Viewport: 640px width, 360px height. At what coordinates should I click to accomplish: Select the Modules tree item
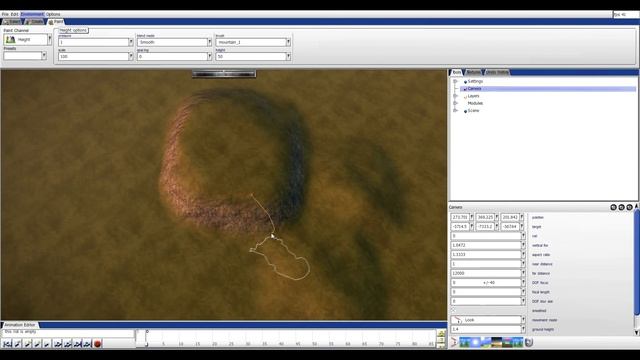[475, 103]
